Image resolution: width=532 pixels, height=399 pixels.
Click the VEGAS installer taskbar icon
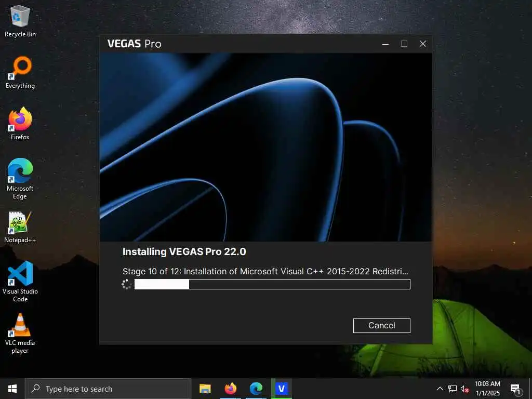pyautogui.click(x=282, y=389)
